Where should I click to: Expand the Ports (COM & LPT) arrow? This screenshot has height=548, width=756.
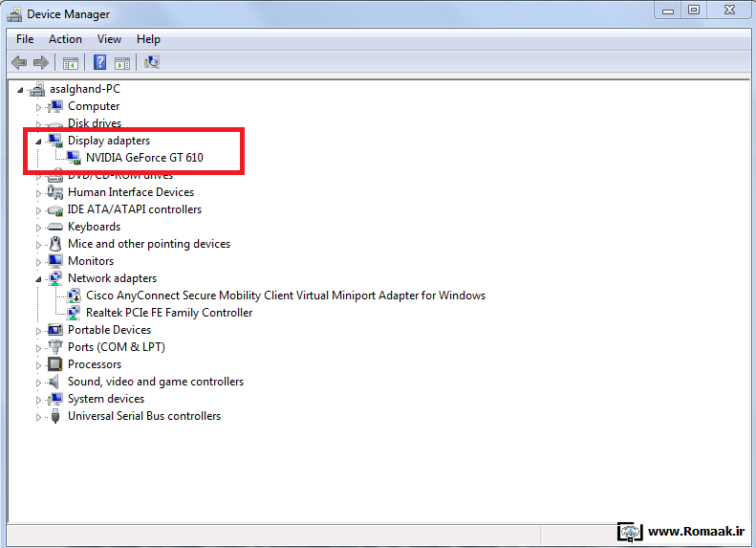click(38, 348)
